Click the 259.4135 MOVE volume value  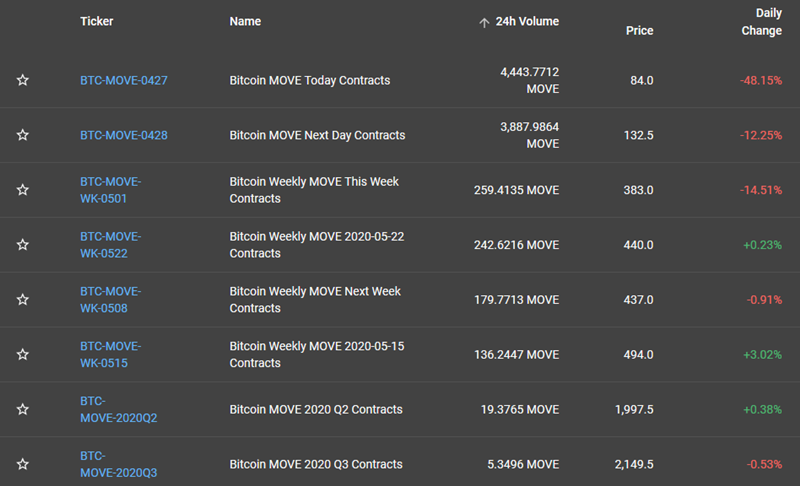pyautogui.click(x=516, y=190)
